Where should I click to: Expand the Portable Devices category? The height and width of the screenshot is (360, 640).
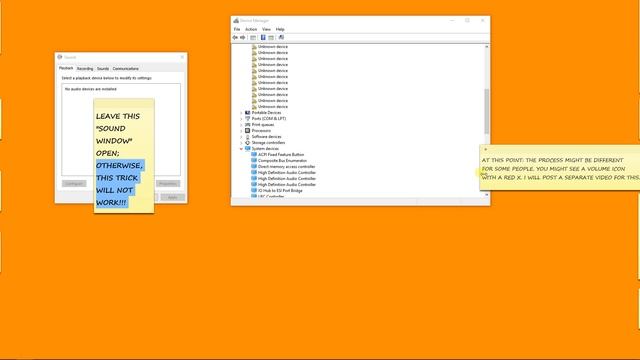click(x=241, y=113)
